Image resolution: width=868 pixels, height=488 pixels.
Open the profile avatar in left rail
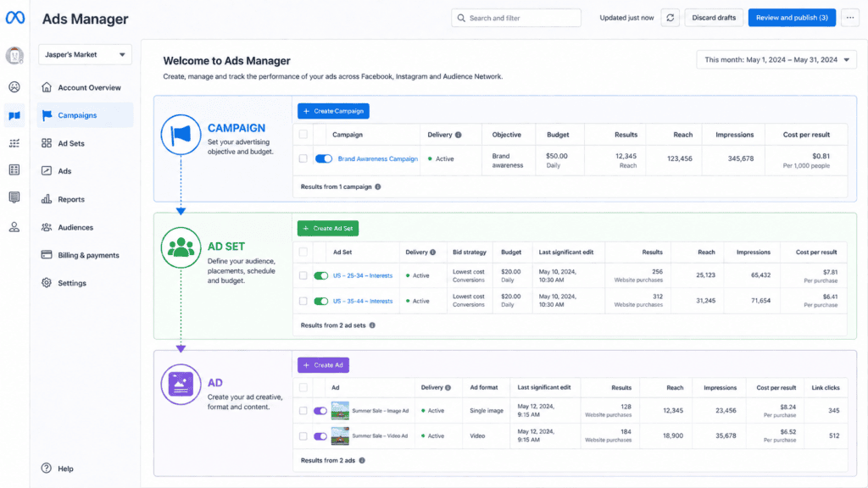click(14, 55)
